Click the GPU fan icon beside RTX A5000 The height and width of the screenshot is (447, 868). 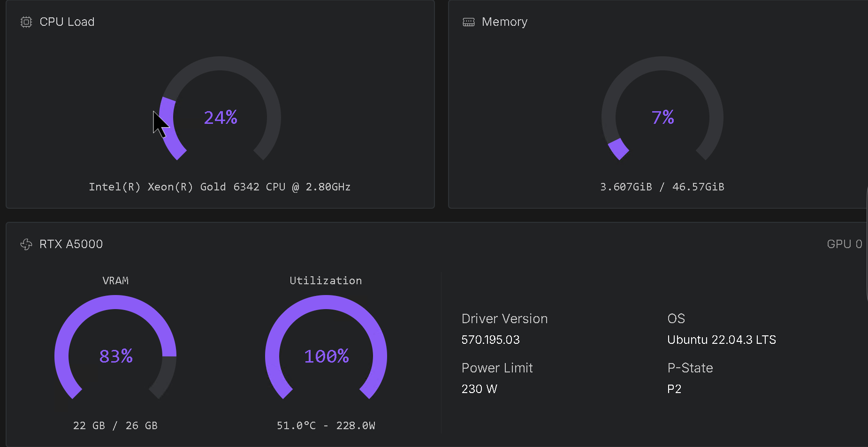[26, 244]
